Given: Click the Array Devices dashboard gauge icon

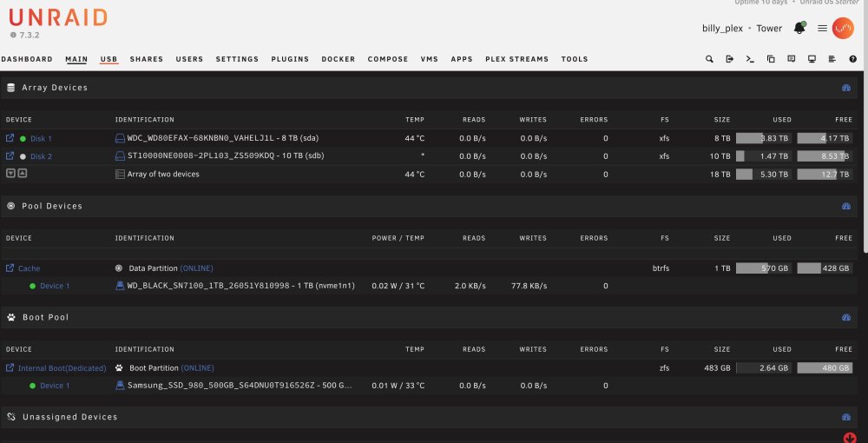Looking at the screenshot, I should point(845,88).
